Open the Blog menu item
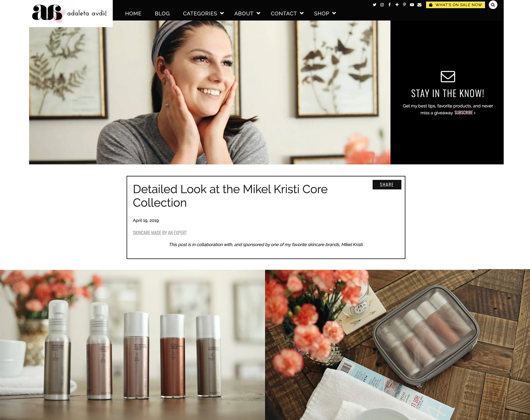The height and width of the screenshot is (420, 530). (x=162, y=14)
